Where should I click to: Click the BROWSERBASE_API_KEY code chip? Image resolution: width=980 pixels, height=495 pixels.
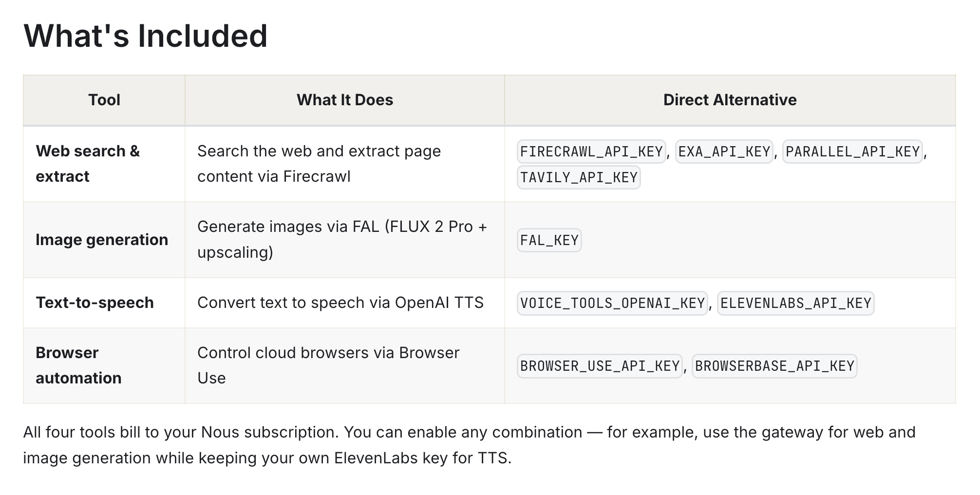(x=774, y=366)
